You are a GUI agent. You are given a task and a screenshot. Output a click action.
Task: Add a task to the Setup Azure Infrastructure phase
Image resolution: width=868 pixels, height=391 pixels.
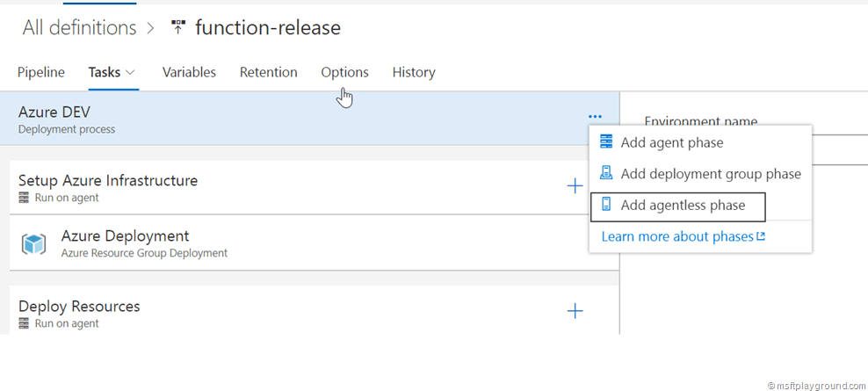tap(575, 186)
